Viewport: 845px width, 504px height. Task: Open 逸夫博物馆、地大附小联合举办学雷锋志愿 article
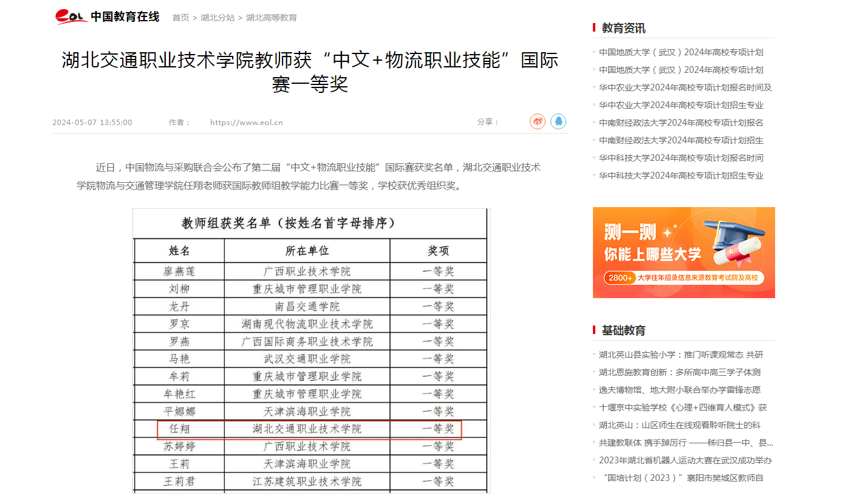click(680, 390)
